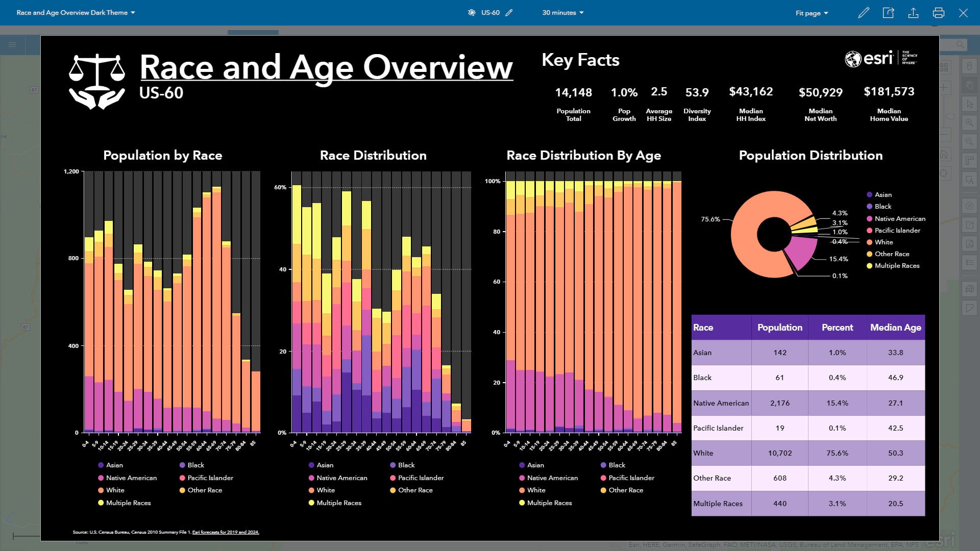Toggle White in Population by Race legend

point(115,490)
